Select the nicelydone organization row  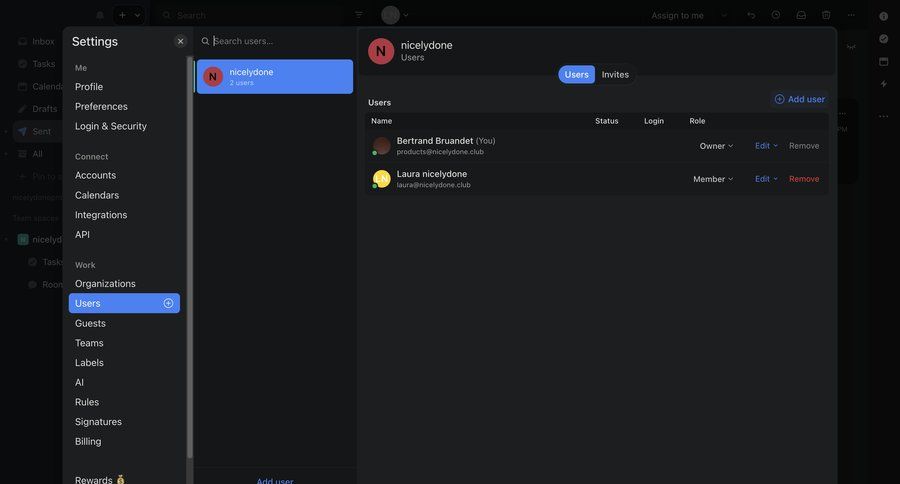(x=274, y=76)
